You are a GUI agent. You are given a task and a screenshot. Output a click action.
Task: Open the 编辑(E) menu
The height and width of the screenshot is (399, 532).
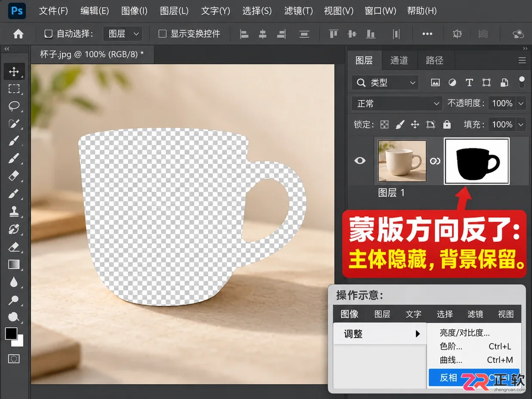pos(95,11)
